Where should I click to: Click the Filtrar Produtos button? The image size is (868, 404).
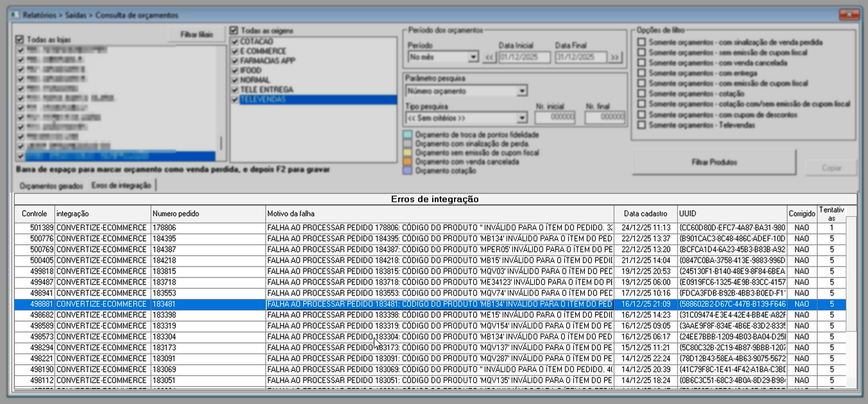click(714, 162)
